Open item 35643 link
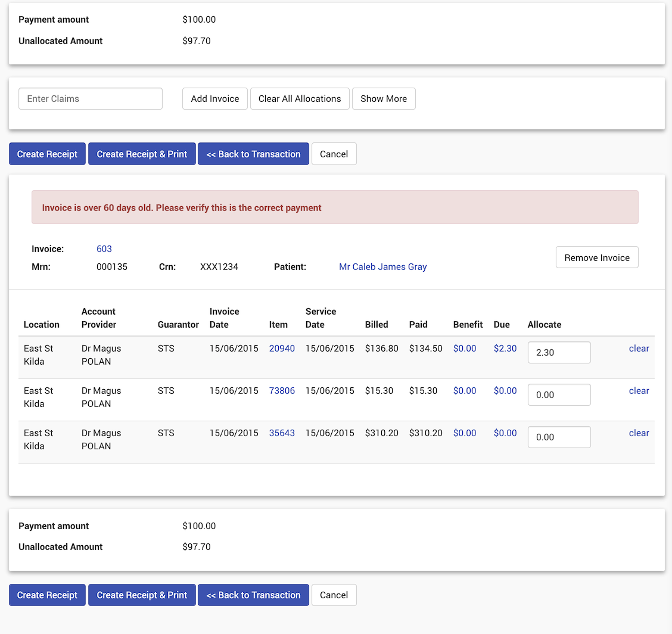 pyautogui.click(x=282, y=433)
